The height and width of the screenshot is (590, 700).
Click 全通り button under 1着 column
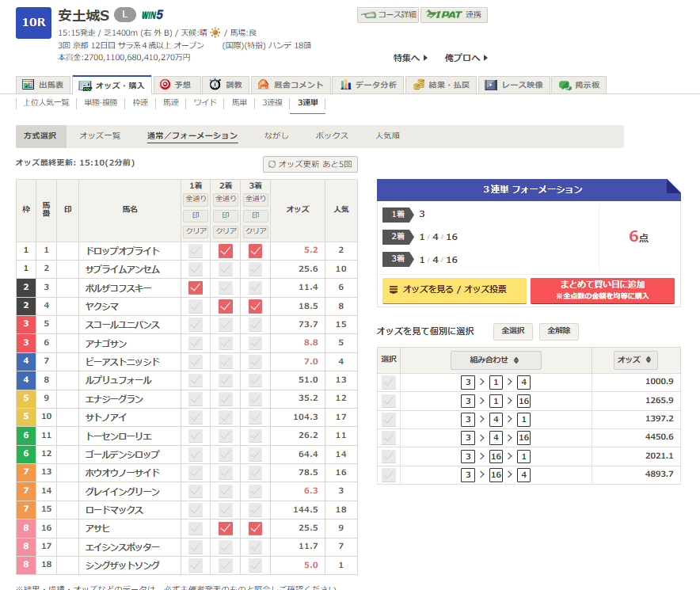click(x=196, y=199)
